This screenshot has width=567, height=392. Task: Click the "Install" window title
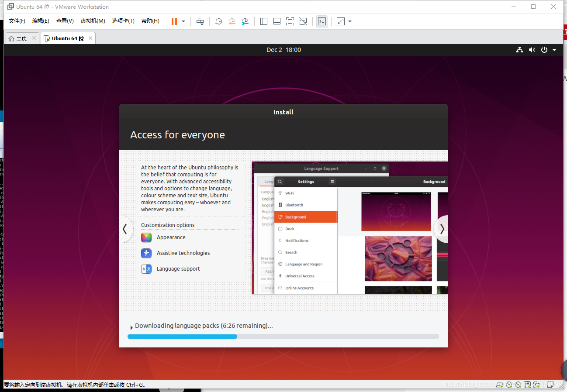283,112
